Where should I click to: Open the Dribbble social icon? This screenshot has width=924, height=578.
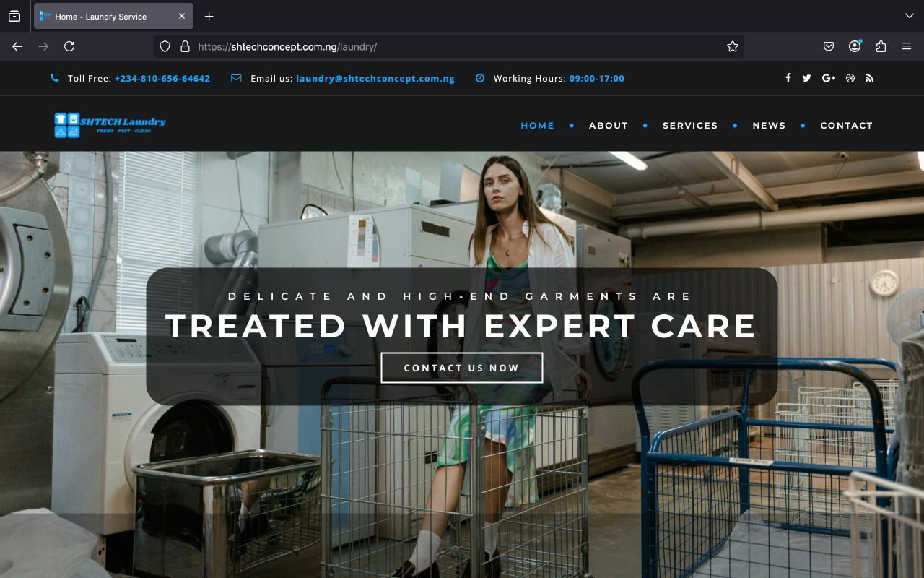pyautogui.click(x=850, y=78)
